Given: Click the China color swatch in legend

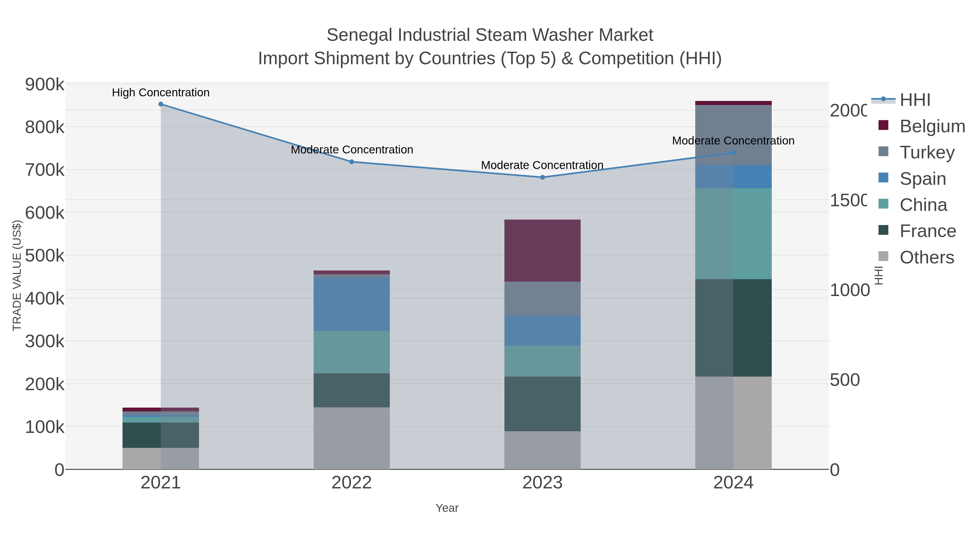Looking at the screenshot, I should click(x=883, y=204).
